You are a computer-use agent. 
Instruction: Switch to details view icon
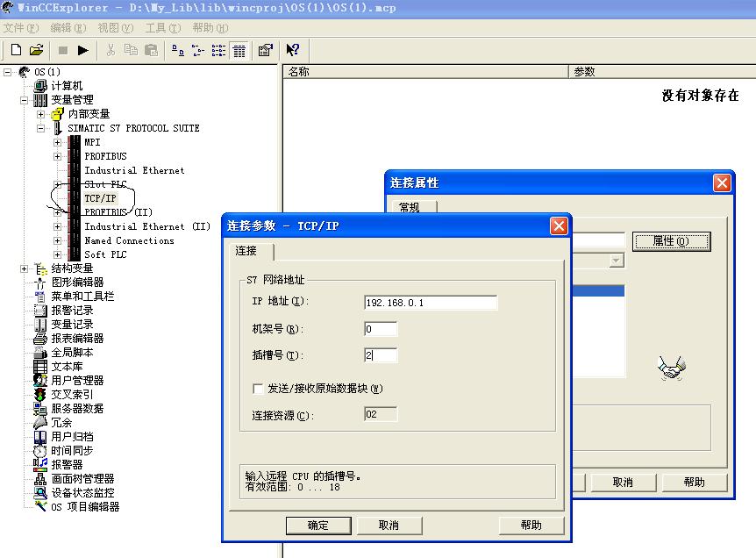pos(239,50)
